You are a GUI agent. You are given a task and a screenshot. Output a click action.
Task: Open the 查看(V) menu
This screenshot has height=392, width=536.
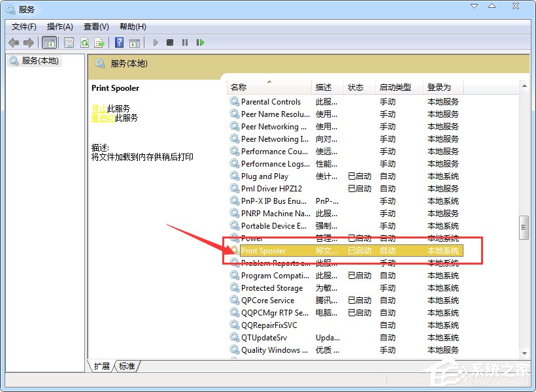(x=95, y=27)
